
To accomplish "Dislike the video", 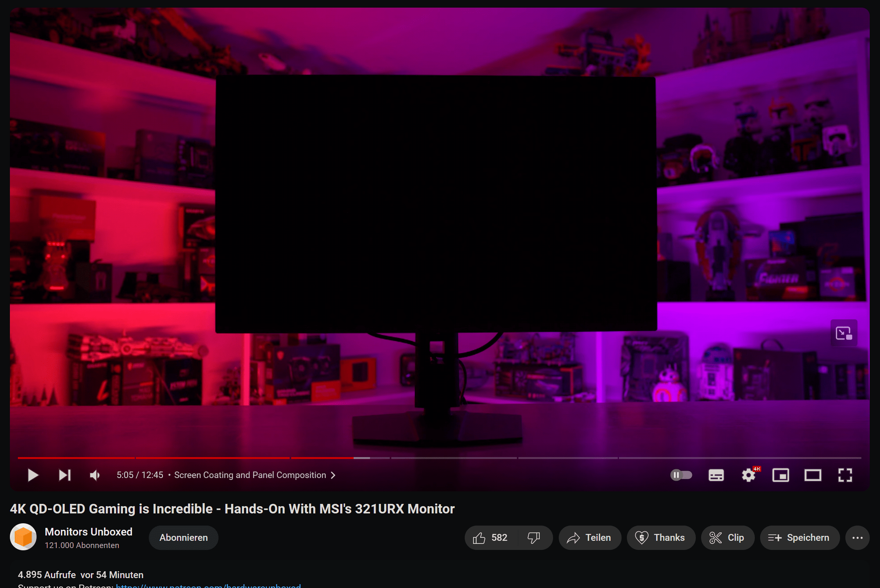I will click(x=534, y=538).
